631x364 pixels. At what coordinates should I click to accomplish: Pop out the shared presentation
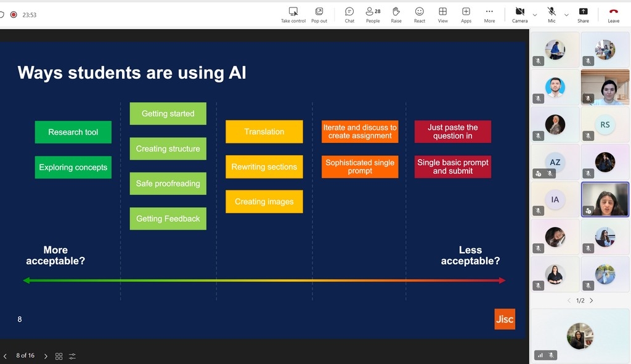pos(319,14)
